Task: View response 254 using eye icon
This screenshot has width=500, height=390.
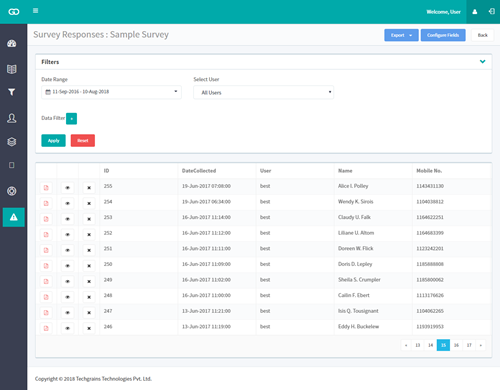Action: (67, 203)
